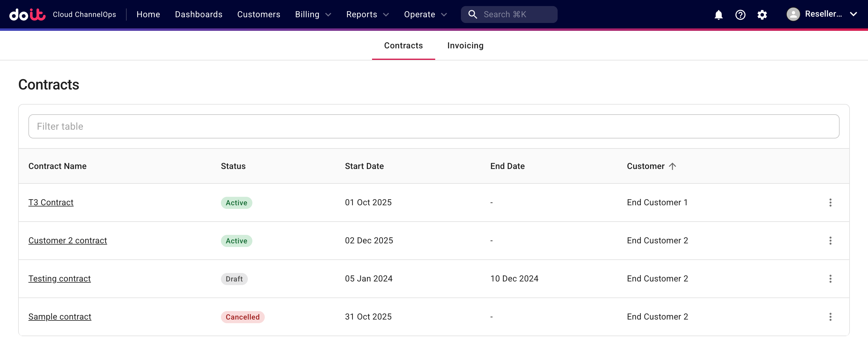Click the Filter table input field

pos(434,126)
